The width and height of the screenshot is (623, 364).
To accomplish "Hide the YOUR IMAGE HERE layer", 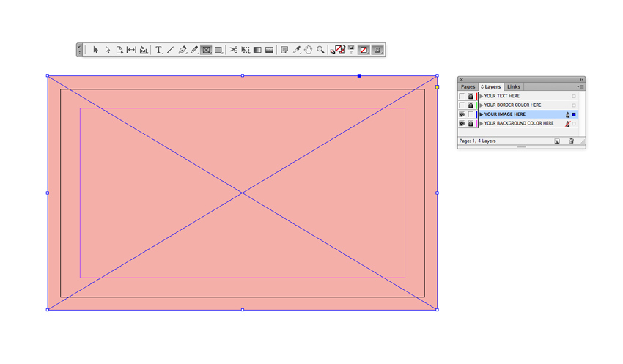I will tap(462, 114).
